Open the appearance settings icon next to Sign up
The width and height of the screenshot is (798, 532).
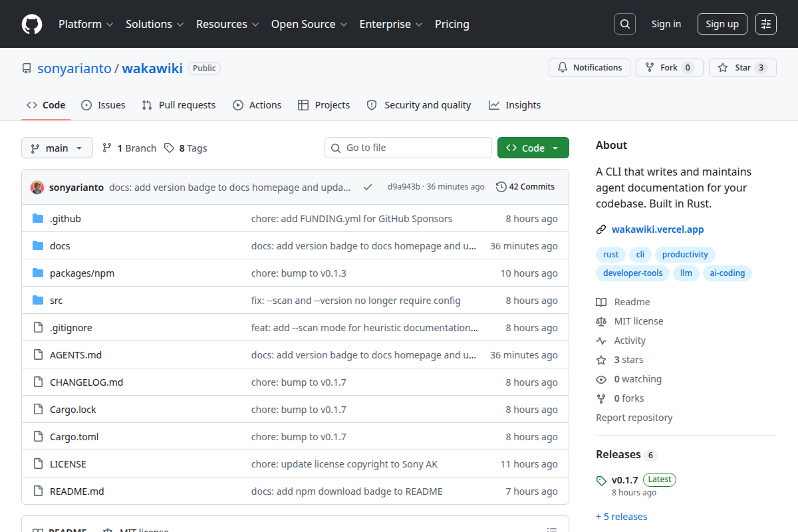click(x=766, y=24)
